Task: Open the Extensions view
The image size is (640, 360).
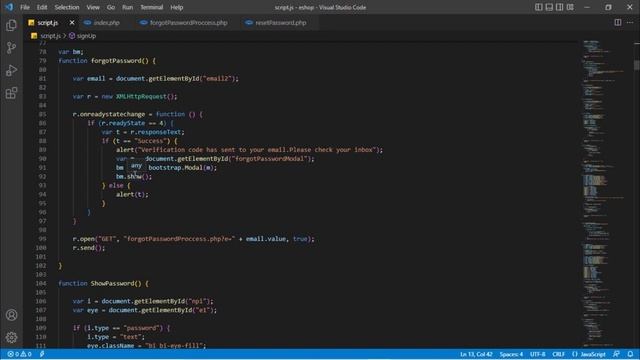Action: pyautogui.click(x=11, y=93)
